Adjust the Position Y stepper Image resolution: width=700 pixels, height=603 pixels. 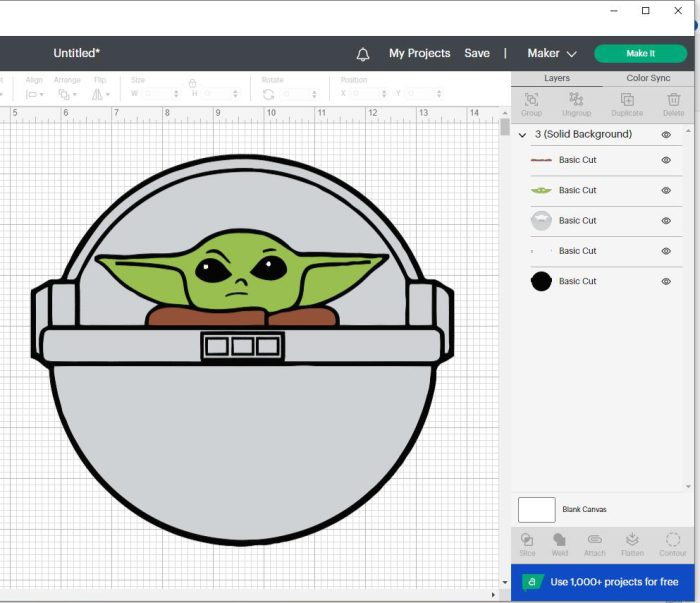[439, 94]
